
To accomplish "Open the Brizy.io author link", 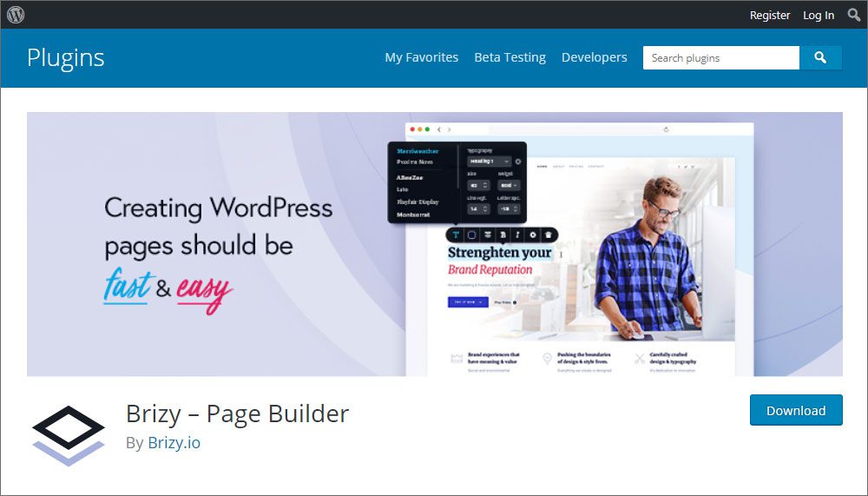I will [x=174, y=443].
